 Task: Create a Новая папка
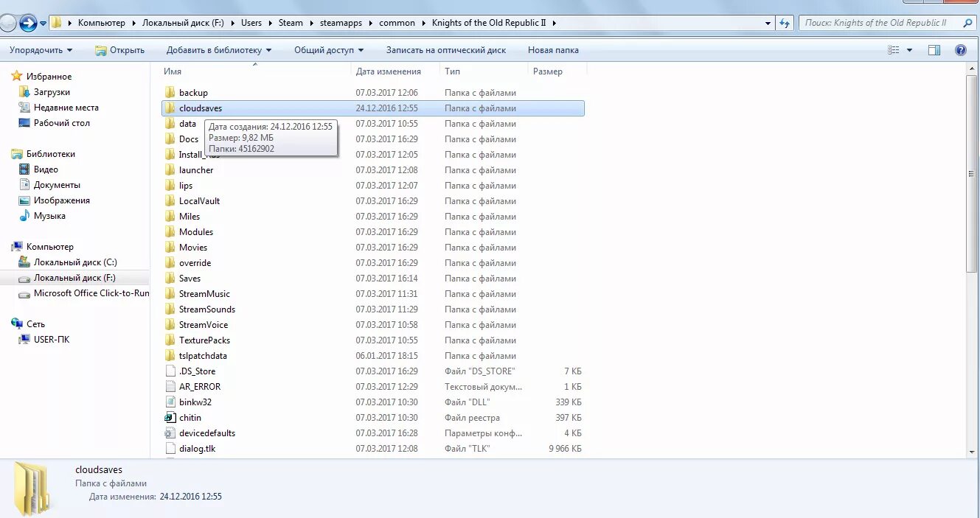(553, 50)
